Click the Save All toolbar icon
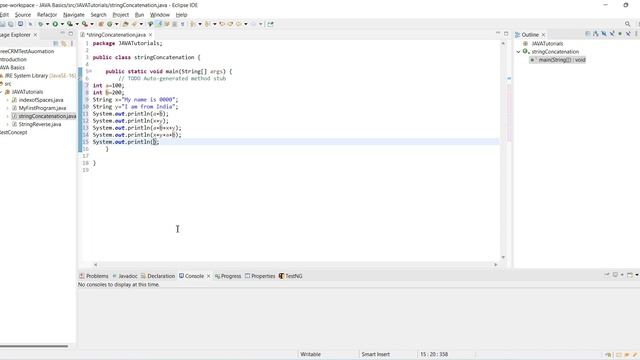Viewport: 640px width, 360px height. click(11, 24)
